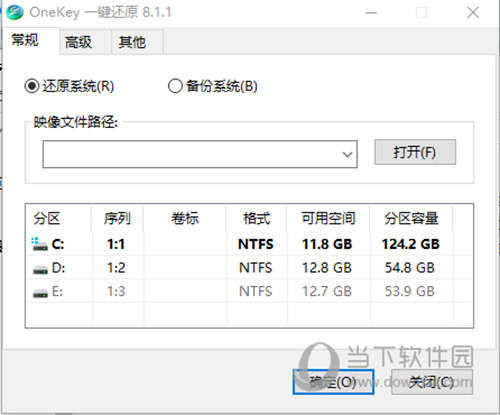Click the D: drive icon
500x415 pixels.
point(40,269)
